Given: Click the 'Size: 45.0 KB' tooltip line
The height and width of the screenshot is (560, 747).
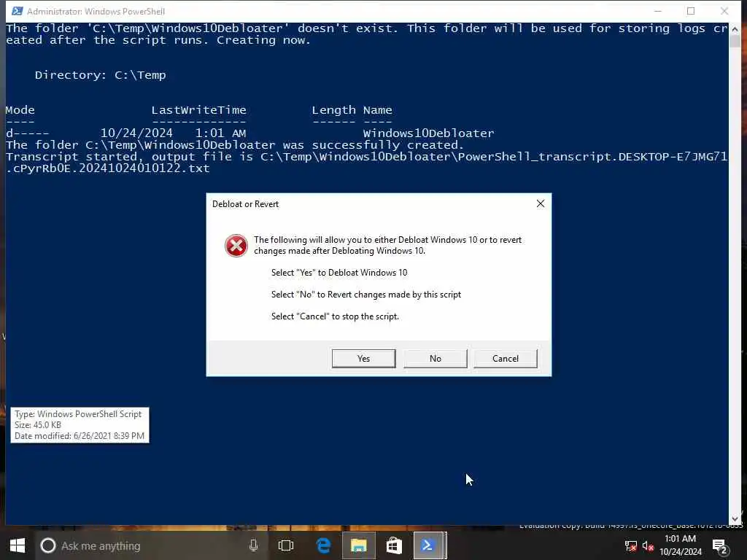Looking at the screenshot, I should tap(38, 425).
